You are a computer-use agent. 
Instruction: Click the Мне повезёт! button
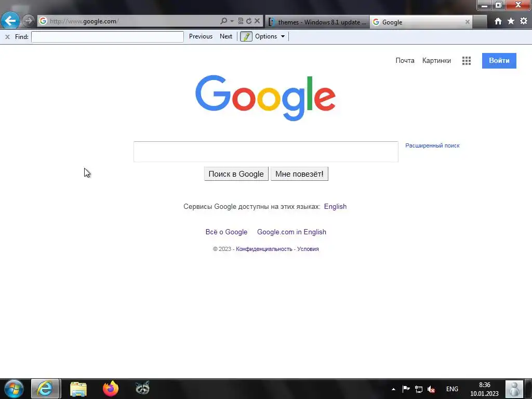(x=299, y=174)
